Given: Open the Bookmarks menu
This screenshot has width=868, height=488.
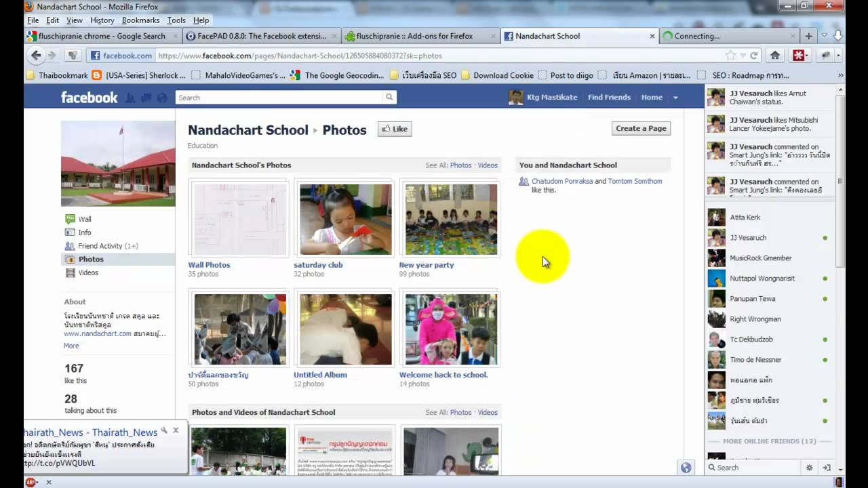Looking at the screenshot, I should pos(140,20).
